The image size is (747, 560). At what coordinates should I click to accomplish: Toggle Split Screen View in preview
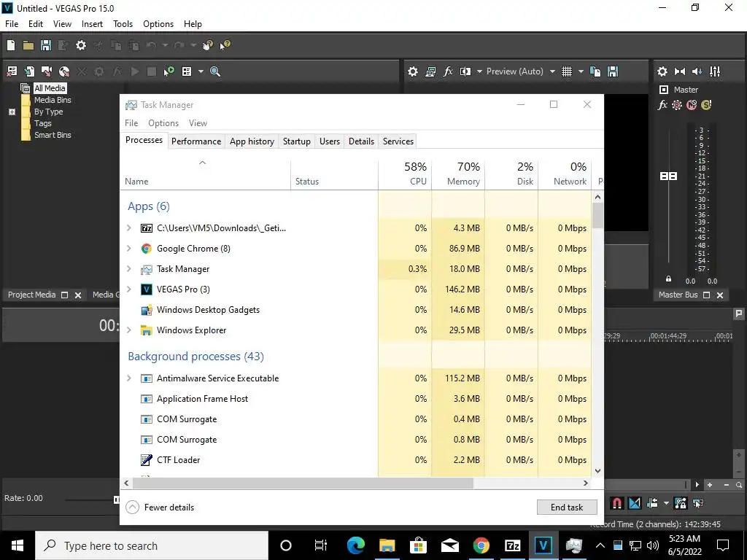coord(465,71)
